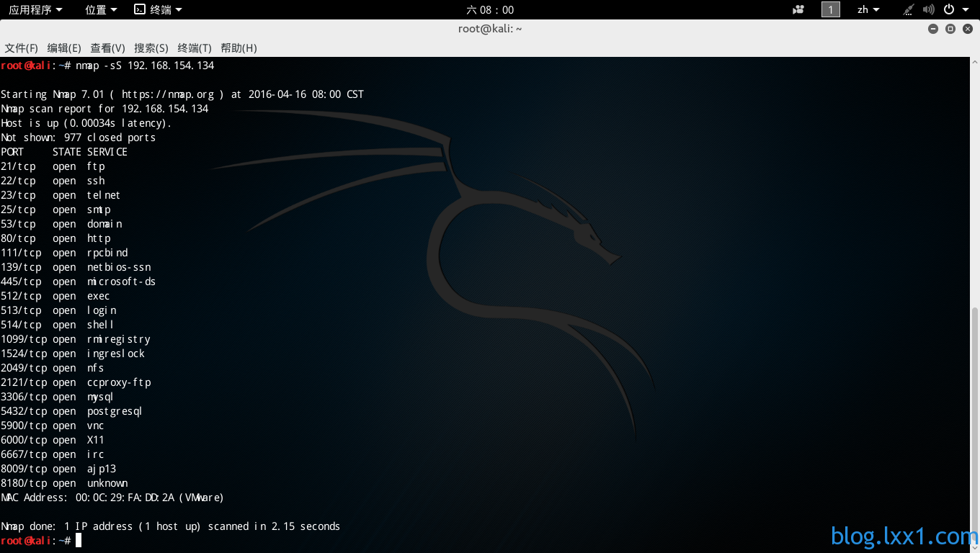Screen dimensions: 980x553
Task: Open the zh input language dropdown
Action: coord(868,9)
